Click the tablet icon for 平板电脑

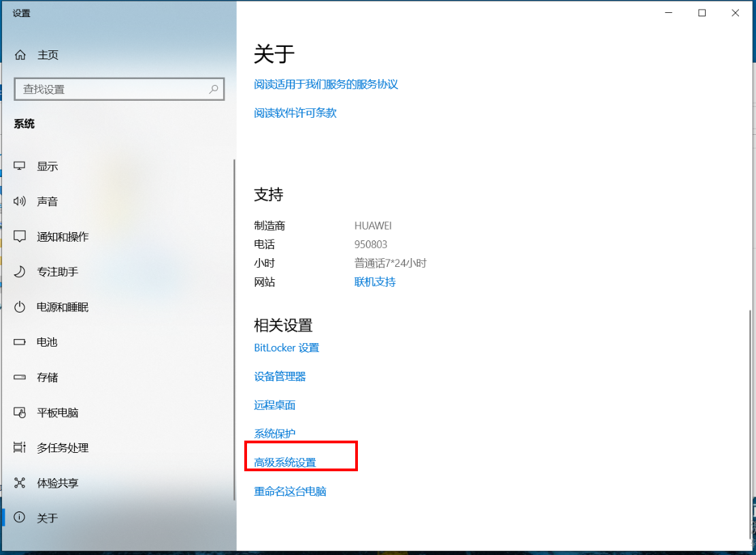19,413
